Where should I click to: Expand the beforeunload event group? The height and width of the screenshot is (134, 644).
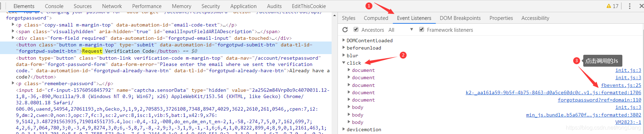pos(344,48)
